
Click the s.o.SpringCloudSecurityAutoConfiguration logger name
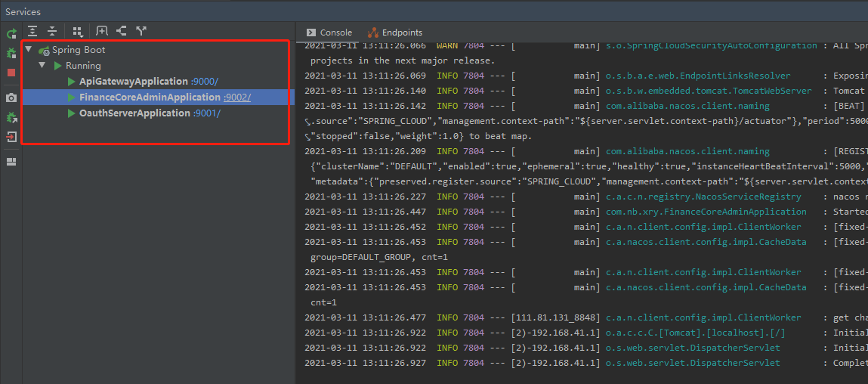[712, 45]
